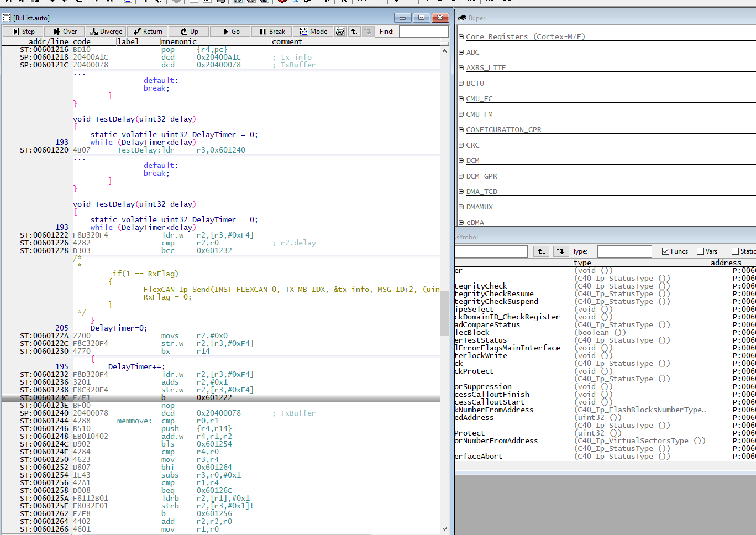Uncheck the Funcs checkbox
Viewport: 756px width, 535px height.
click(665, 251)
